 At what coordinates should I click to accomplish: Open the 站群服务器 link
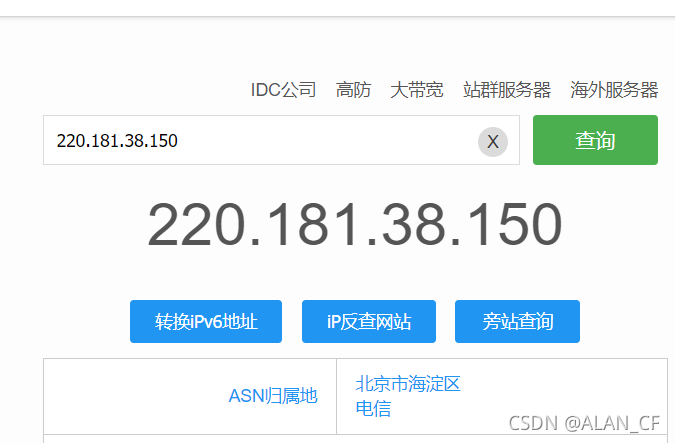point(507,90)
